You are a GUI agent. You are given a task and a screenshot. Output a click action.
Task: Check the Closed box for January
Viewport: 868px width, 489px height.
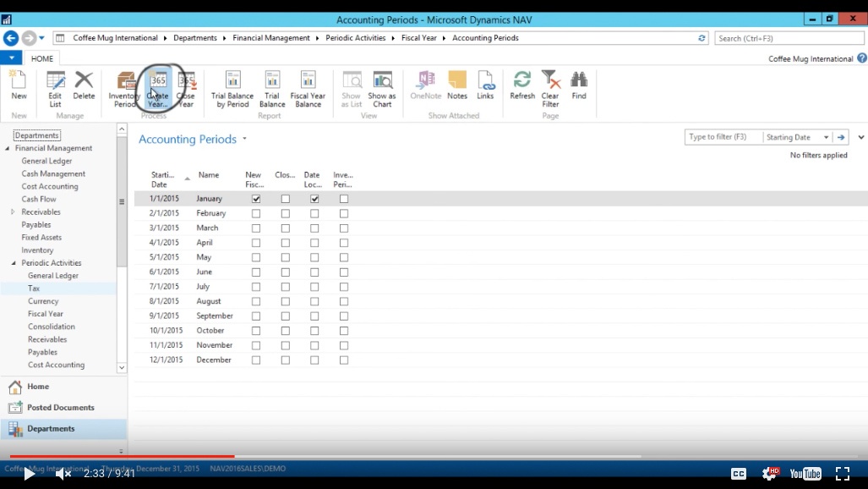285,199
